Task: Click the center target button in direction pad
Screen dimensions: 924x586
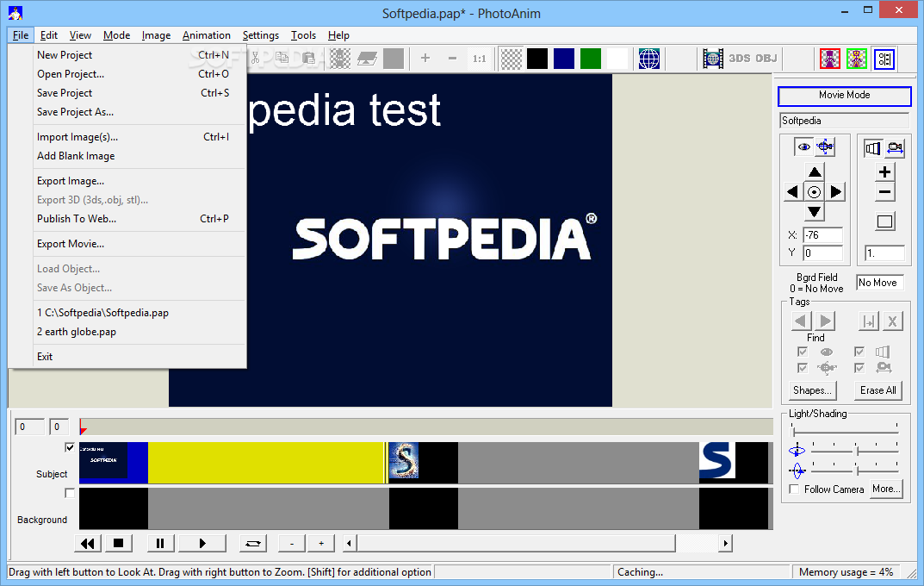Action: (x=815, y=191)
